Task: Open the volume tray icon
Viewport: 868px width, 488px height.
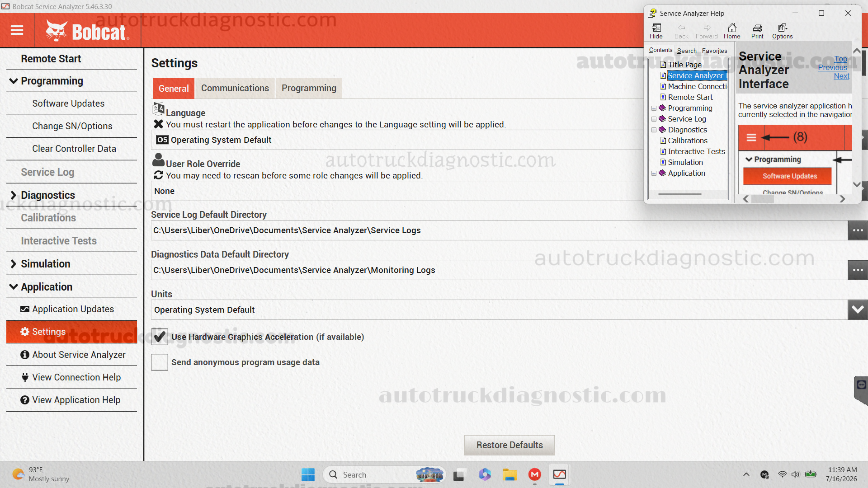Action: tap(796, 474)
